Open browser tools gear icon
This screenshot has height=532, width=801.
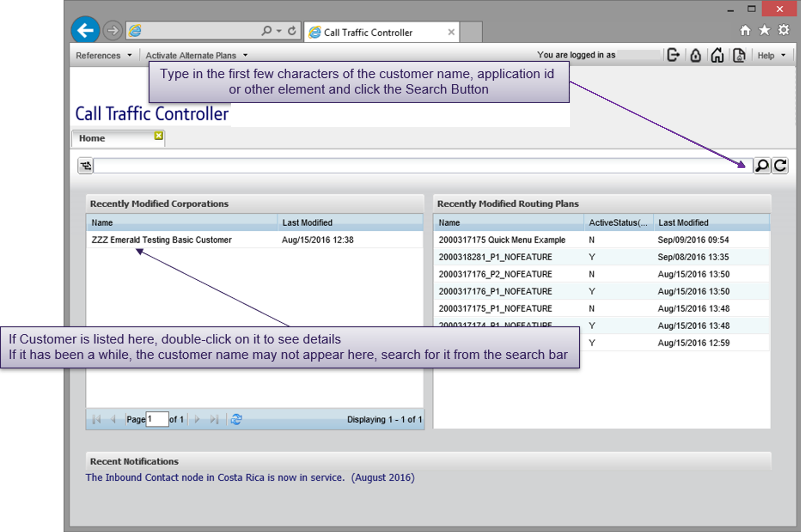(x=784, y=30)
